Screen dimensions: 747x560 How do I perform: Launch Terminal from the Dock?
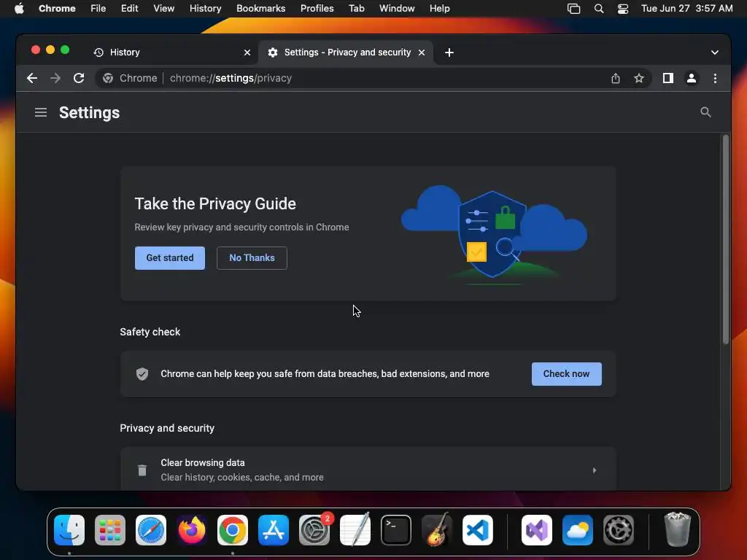tap(396, 530)
